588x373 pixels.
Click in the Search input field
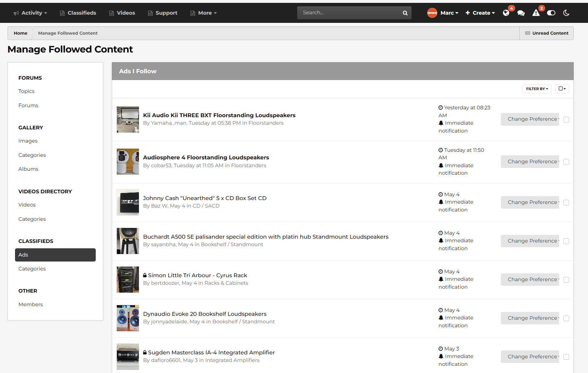(348, 13)
